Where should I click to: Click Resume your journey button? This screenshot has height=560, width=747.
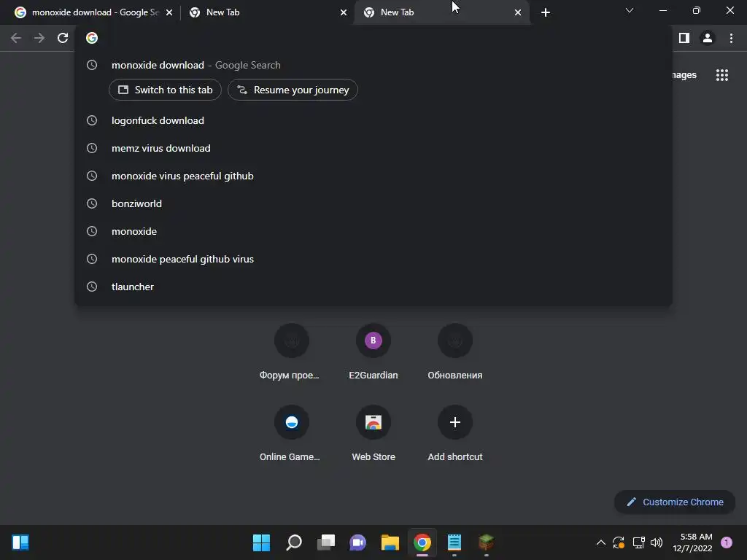(293, 90)
